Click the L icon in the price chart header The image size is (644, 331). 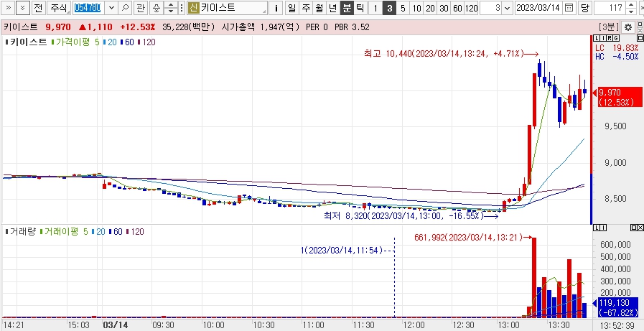[597, 38]
